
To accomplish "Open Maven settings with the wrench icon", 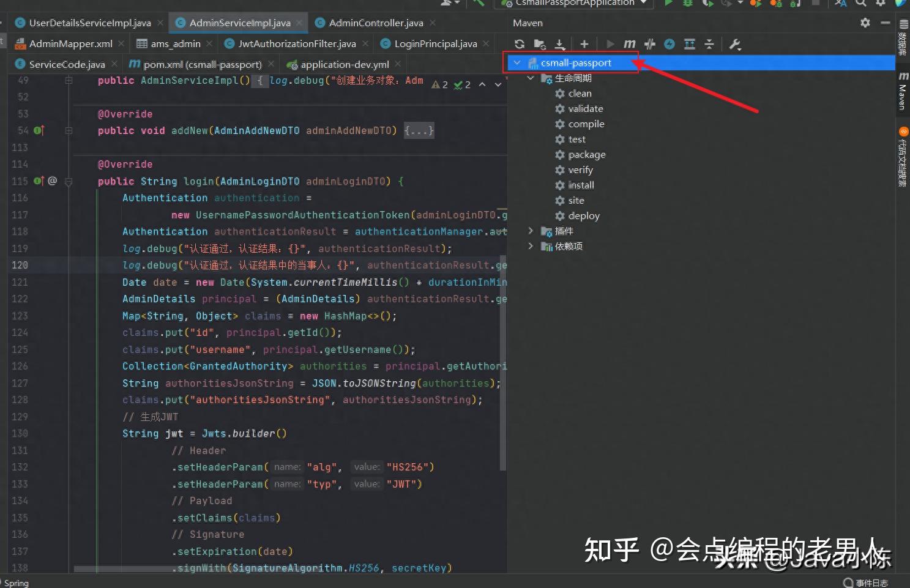I will point(735,43).
